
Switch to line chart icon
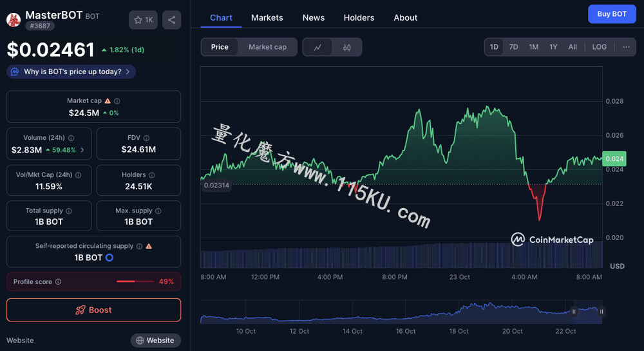click(317, 47)
